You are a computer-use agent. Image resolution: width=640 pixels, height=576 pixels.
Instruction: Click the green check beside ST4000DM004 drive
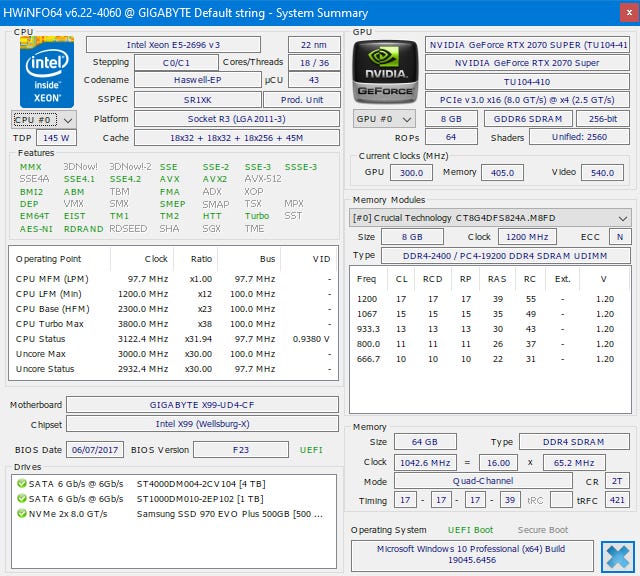21,484
